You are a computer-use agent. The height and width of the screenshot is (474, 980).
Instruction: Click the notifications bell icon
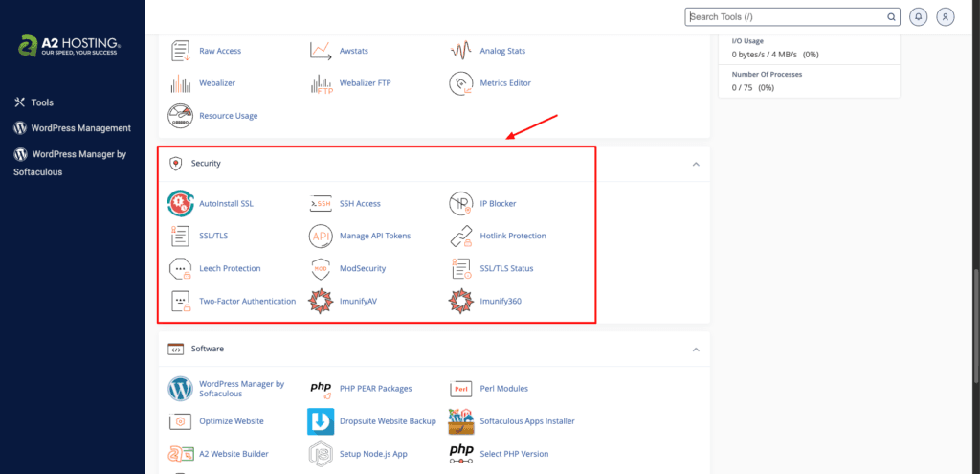918,17
